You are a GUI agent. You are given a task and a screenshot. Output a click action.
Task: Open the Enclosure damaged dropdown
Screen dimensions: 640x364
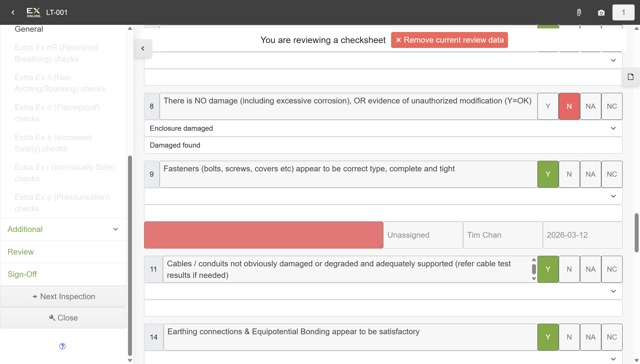tap(383, 128)
